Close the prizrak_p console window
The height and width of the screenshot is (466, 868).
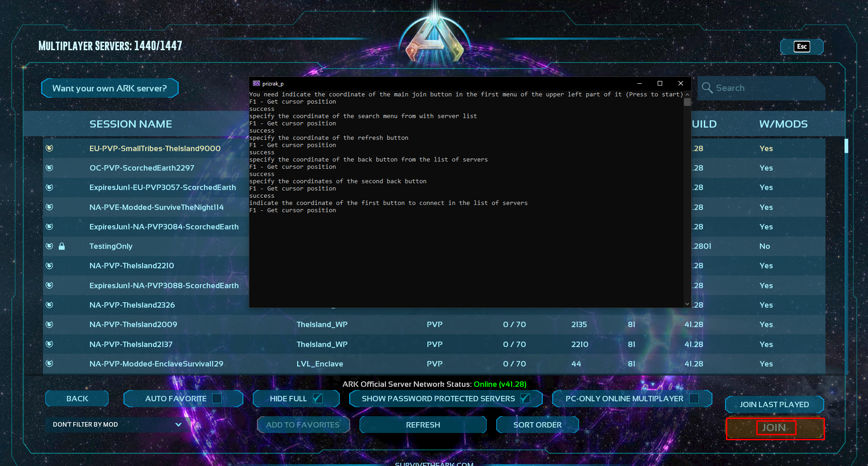pos(681,83)
